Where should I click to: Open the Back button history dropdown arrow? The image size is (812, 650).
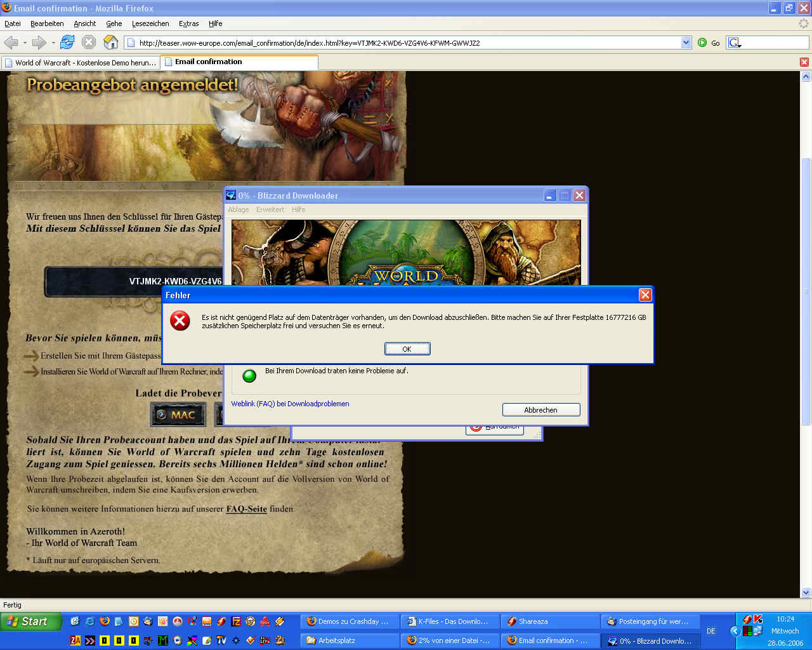pos(25,43)
